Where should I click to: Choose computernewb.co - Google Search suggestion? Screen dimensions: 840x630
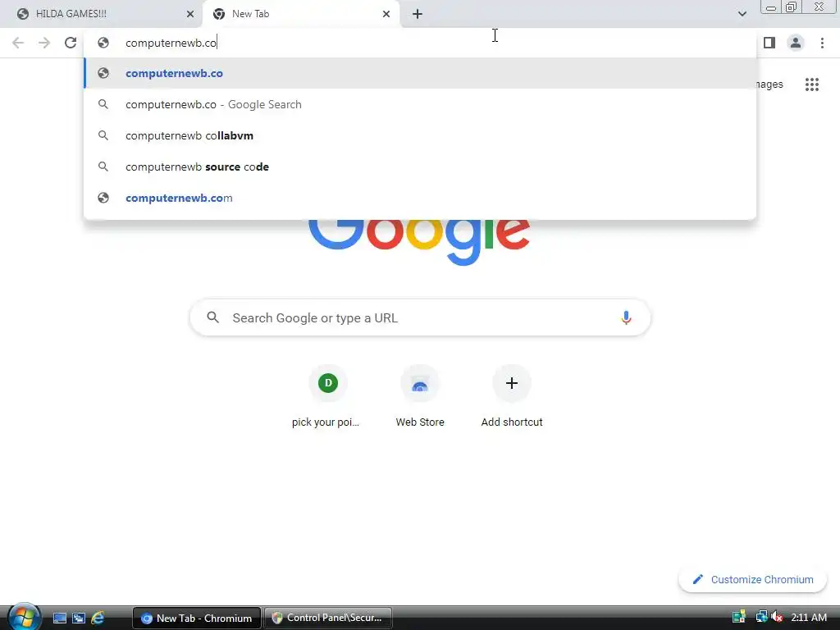tap(420, 104)
